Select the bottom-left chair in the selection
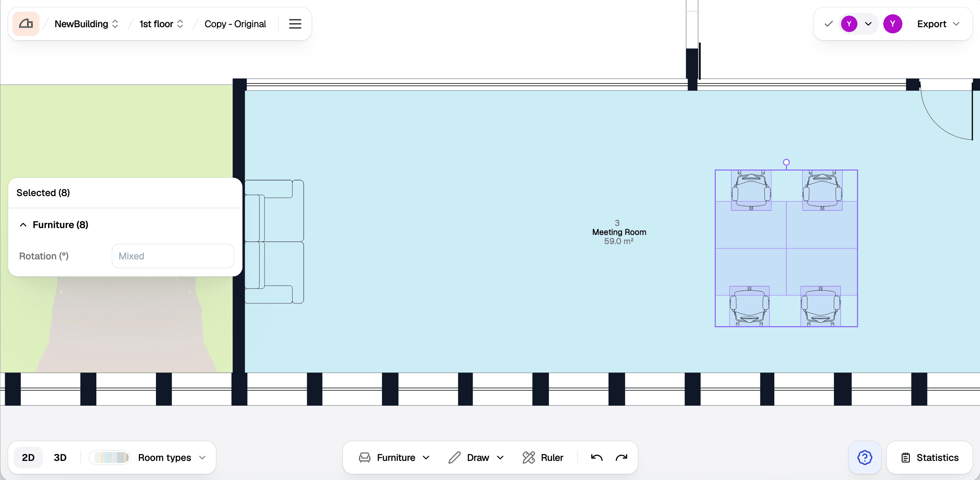 tap(749, 306)
